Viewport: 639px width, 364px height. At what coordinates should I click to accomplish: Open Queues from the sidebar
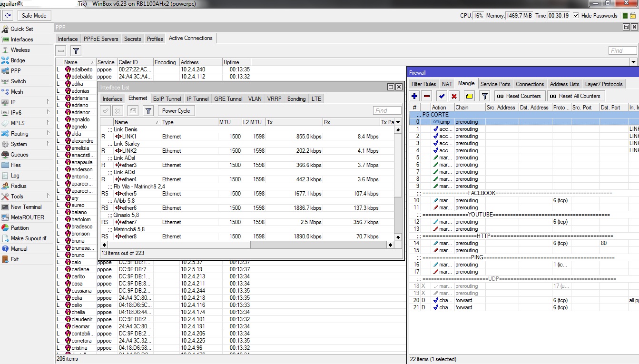click(x=20, y=155)
